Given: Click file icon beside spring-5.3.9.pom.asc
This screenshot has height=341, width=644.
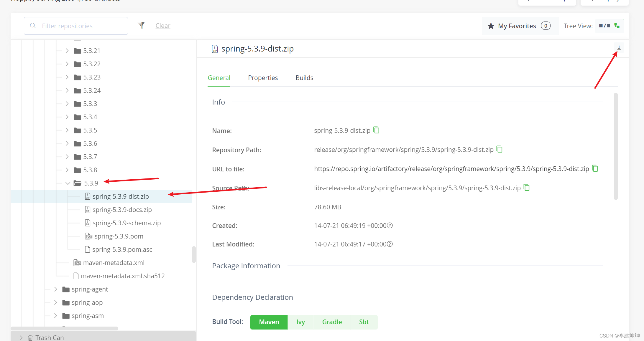Looking at the screenshot, I should pyautogui.click(x=88, y=249).
